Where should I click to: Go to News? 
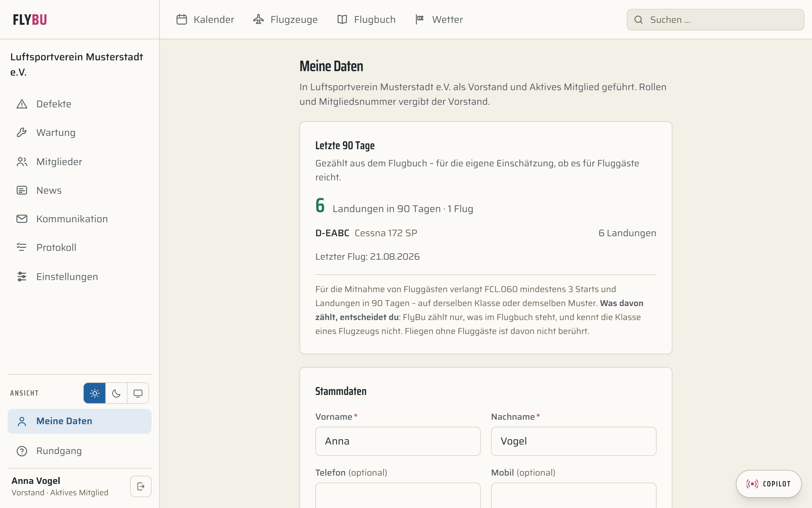pyautogui.click(x=80, y=190)
